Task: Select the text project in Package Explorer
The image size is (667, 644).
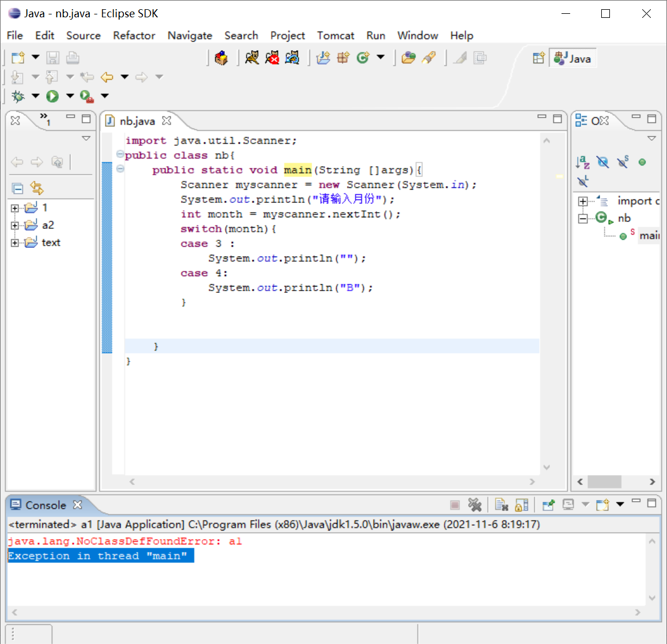Action: click(51, 243)
